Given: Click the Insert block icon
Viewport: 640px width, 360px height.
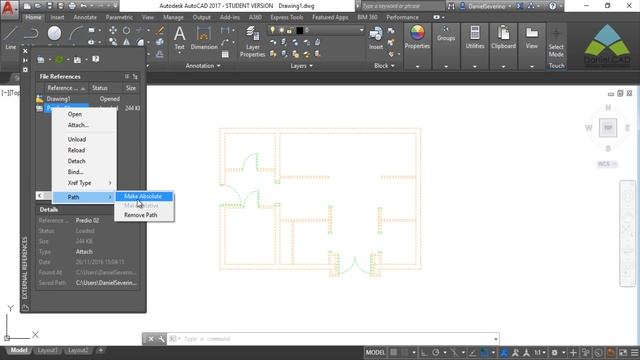Looking at the screenshot, I should [x=376, y=38].
